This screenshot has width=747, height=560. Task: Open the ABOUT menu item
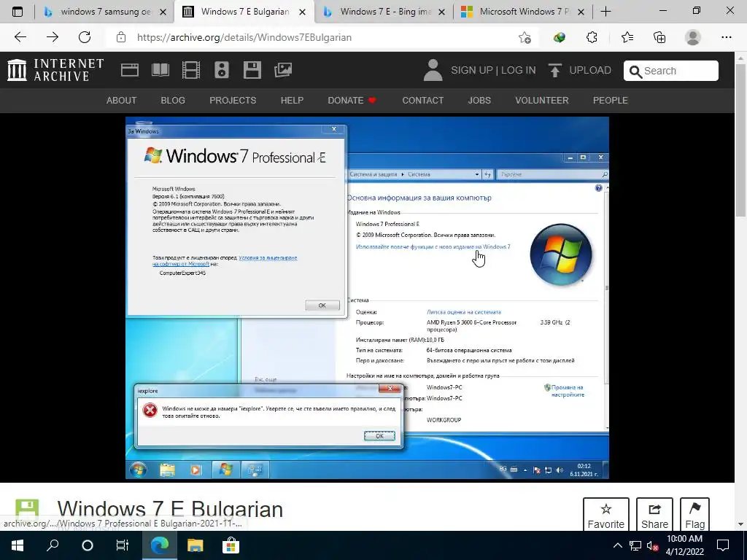(122, 101)
